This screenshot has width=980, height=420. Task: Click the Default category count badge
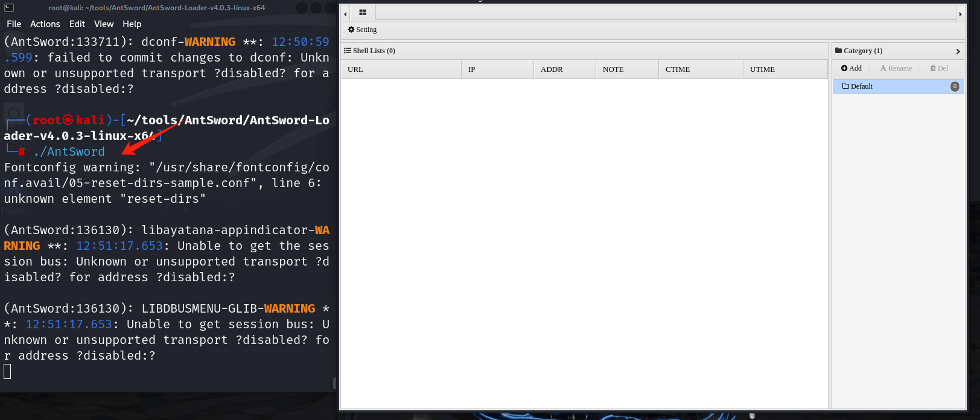tap(955, 86)
